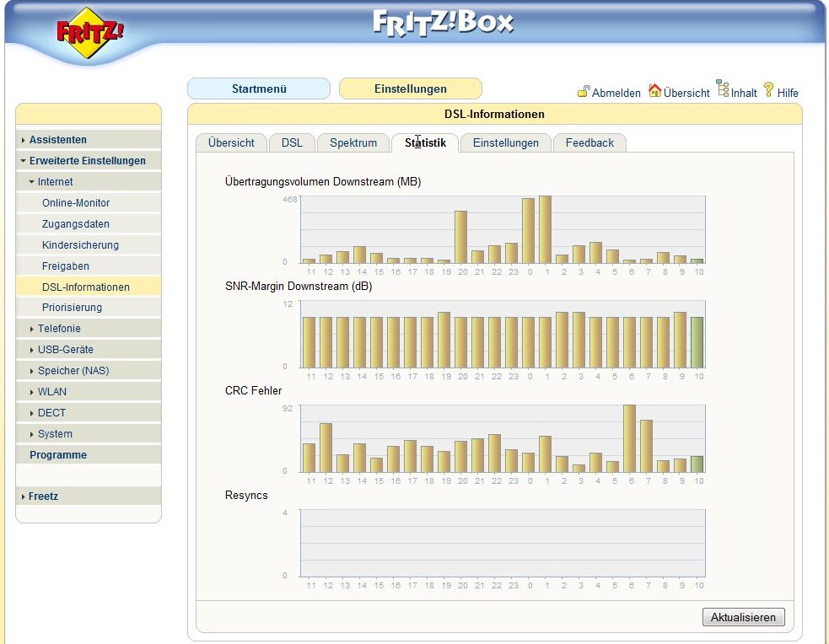The height and width of the screenshot is (644, 829).
Task: Click the '468' axis maximum value
Action: pyautogui.click(x=290, y=200)
